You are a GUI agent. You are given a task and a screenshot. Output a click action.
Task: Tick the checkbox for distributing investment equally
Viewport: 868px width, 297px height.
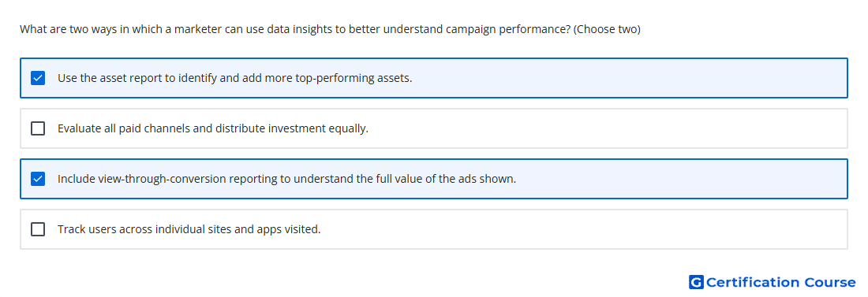coord(38,128)
